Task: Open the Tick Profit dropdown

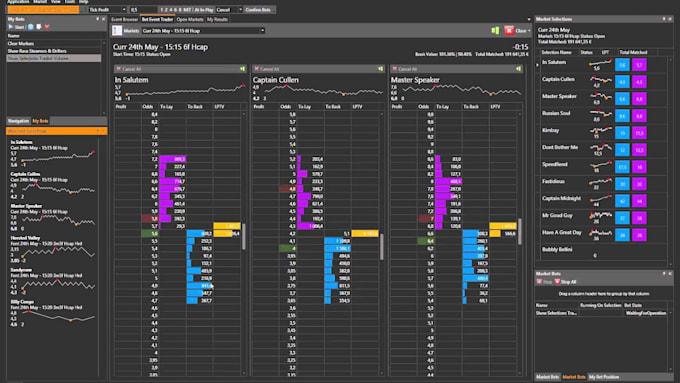Action: pos(124,10)
